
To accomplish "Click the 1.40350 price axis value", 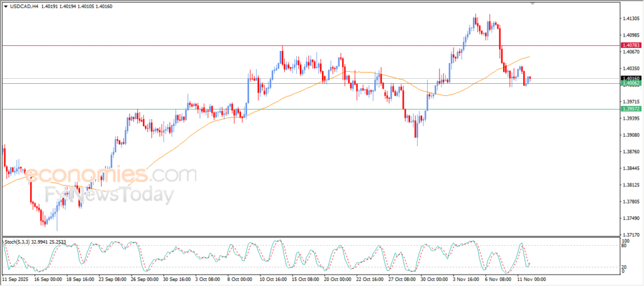I will (x=631, y=68).
